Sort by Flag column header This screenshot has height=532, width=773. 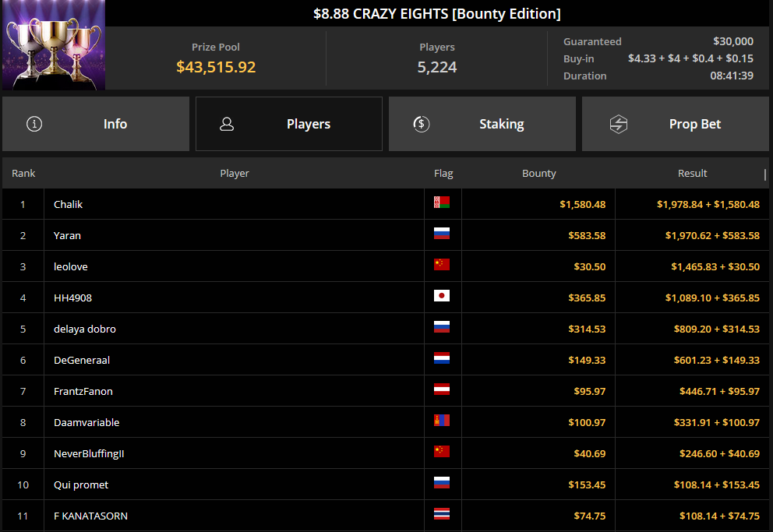pyautogui.click(x=443, y=174)
